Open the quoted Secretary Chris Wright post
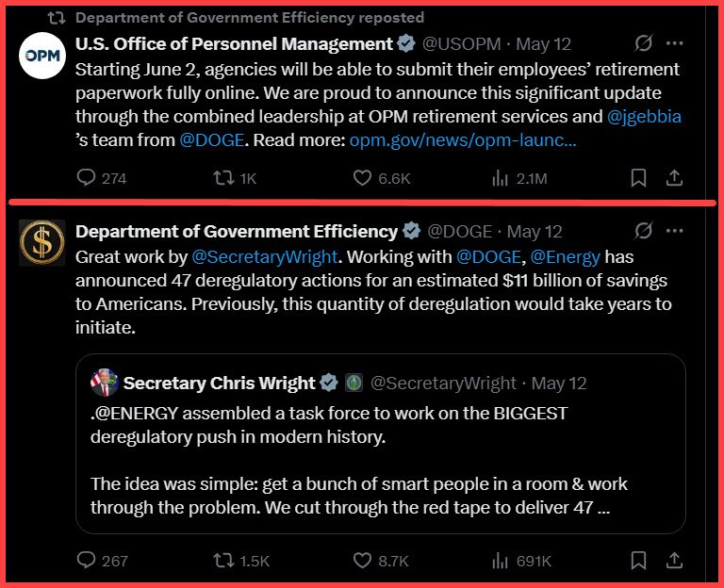Image resolution: width=724 pixels, height=588 pixels. (x=380, y=462)
